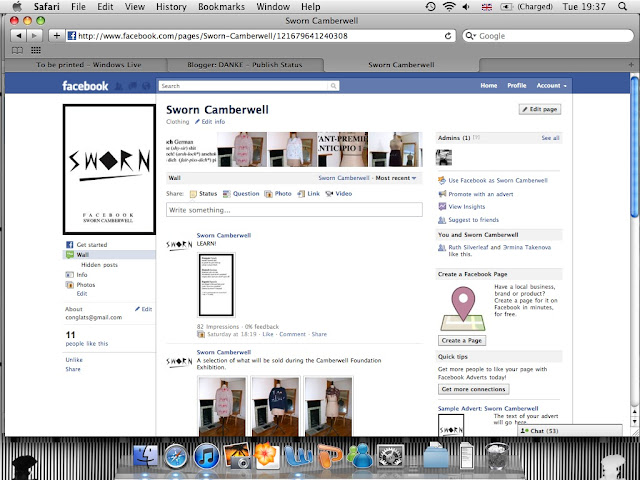640x480 pixels.
Task: Click Edit info link under page title
Action: point(210,122)
